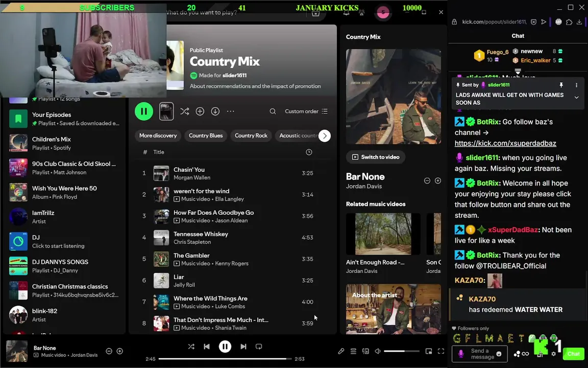This screenshot has width=588, height=368.
Task: Open lyrics with the microphone icon
Action: 341,351
